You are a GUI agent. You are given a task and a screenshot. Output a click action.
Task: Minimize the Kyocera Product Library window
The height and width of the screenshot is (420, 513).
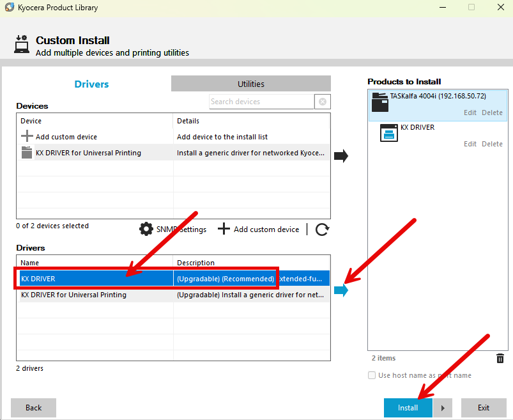[x=443, y=7]
